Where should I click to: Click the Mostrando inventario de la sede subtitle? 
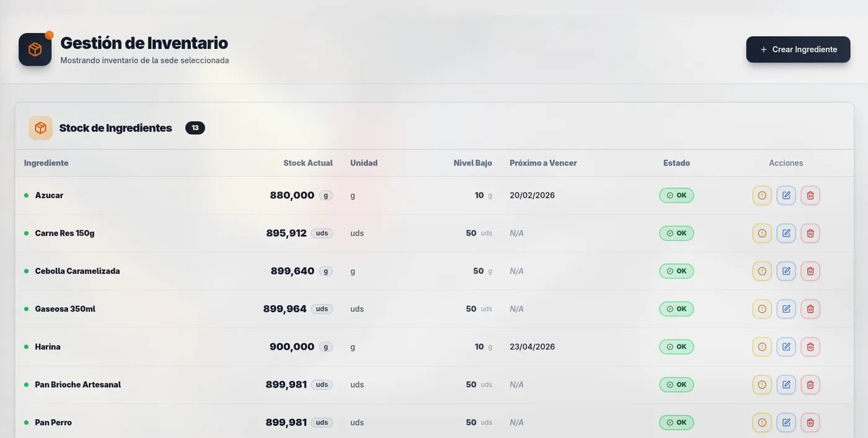pos(144,60)
